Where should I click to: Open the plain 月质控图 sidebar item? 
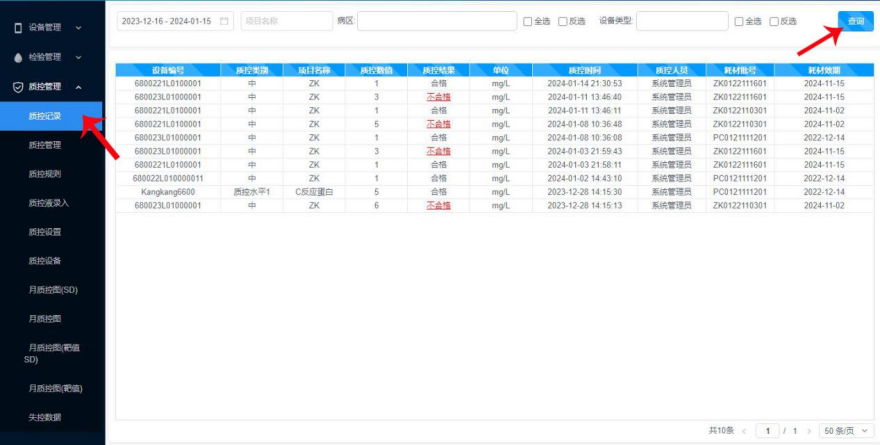[45, 319]
